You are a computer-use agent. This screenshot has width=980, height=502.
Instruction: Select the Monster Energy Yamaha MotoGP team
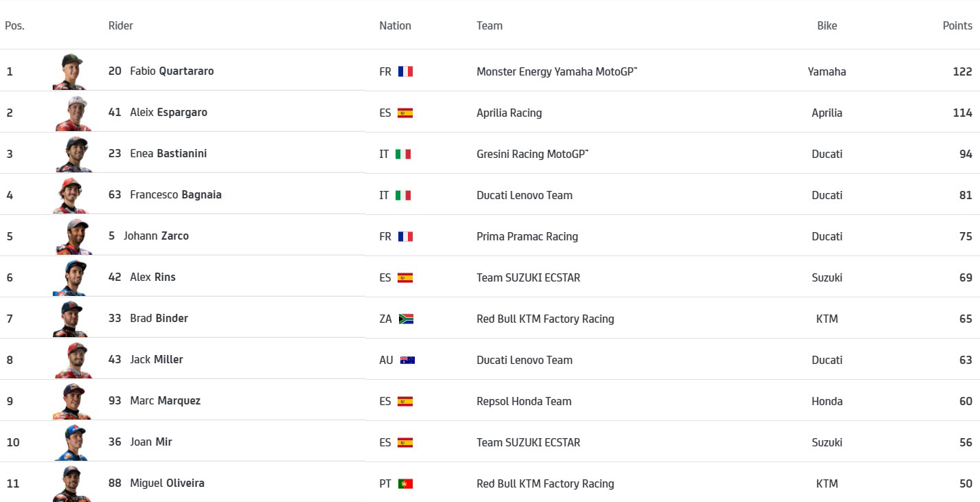point(556,71)
